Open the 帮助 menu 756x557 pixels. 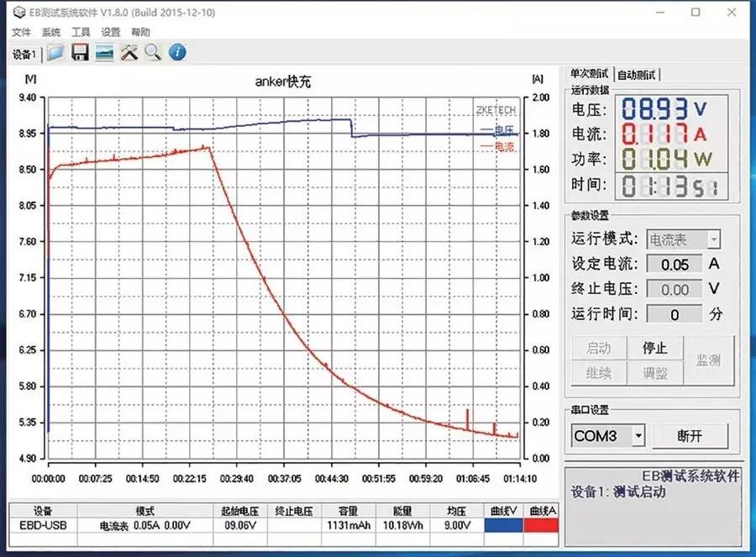139,32
